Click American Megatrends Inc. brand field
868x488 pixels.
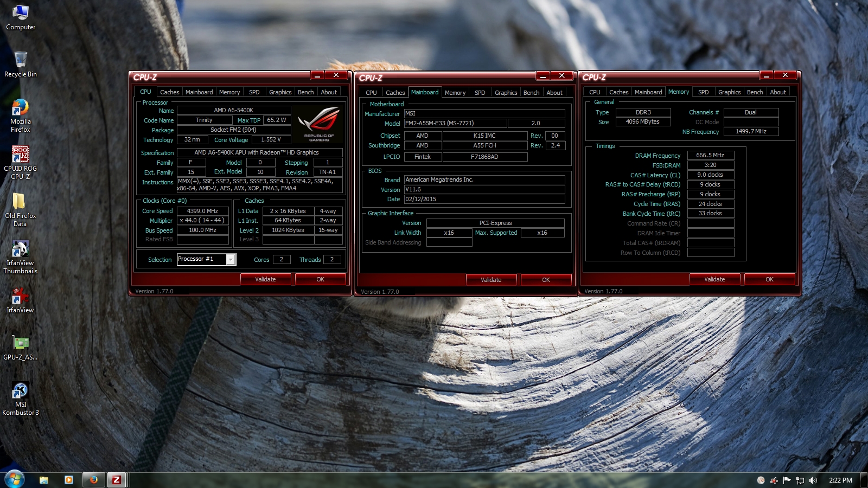(x=484, y=179)
